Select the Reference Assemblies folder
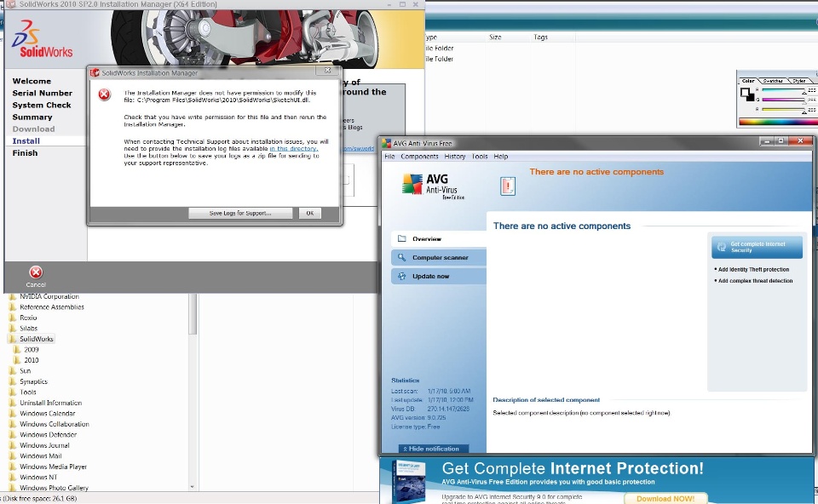The height and width of the screenshot is (504, 818). [52, 307]
